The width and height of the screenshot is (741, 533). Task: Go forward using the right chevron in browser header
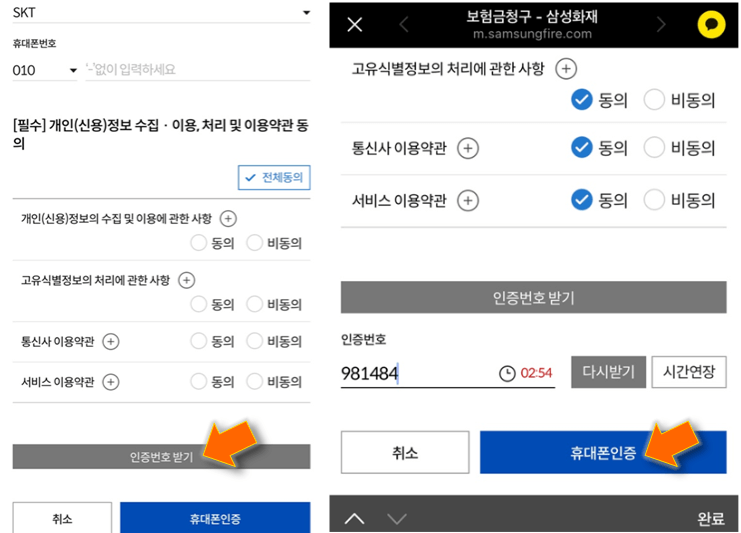point(661,24)
